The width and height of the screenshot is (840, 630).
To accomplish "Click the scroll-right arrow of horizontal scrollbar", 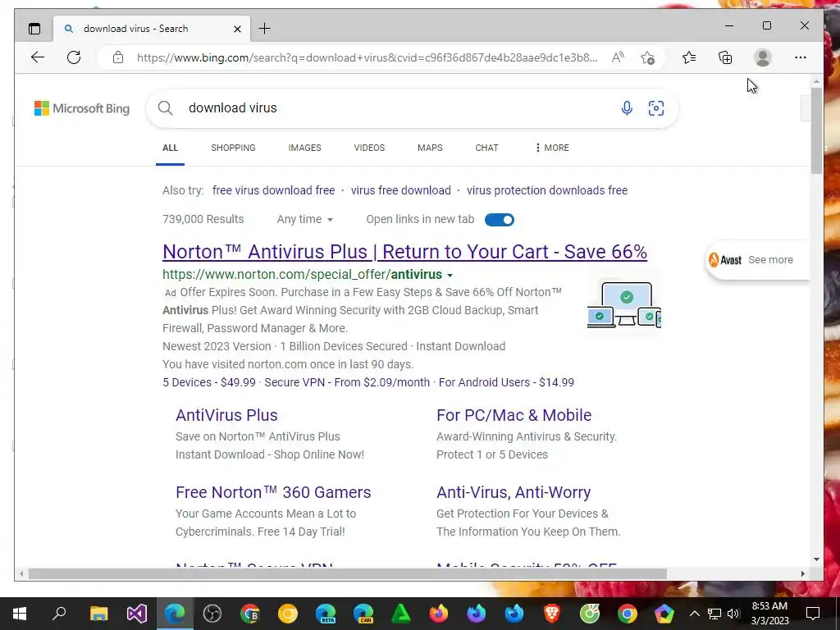I will [802, 573].
